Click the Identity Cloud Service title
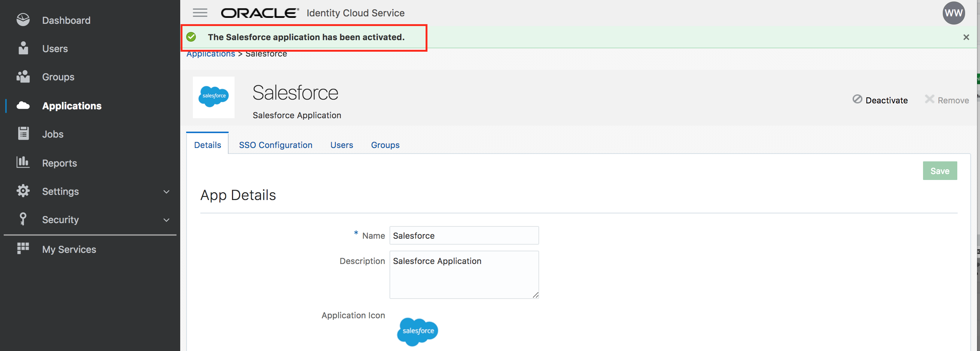The width and height of the screenshot is (980, 351). (x=355, y=13)
